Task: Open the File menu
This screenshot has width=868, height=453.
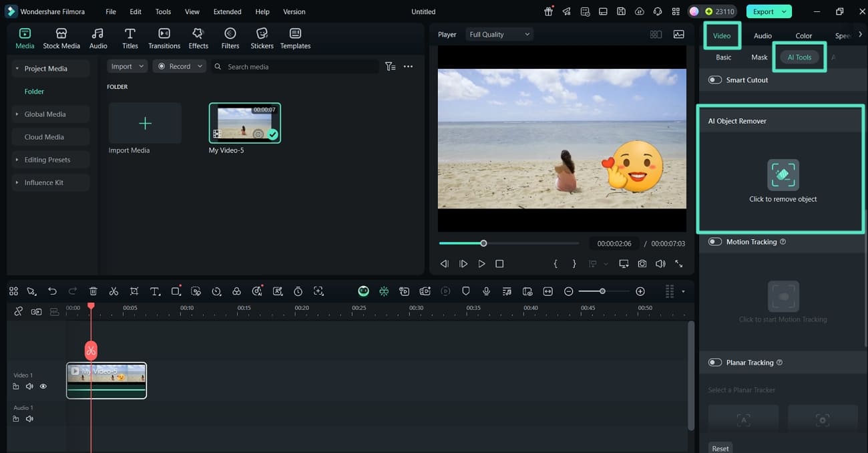Action: pos(111,12)
